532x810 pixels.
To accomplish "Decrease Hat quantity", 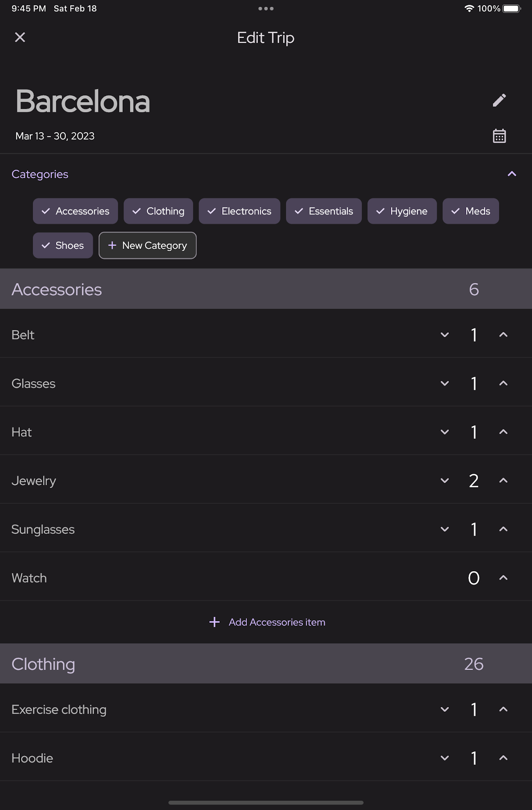I will [445, 432].
